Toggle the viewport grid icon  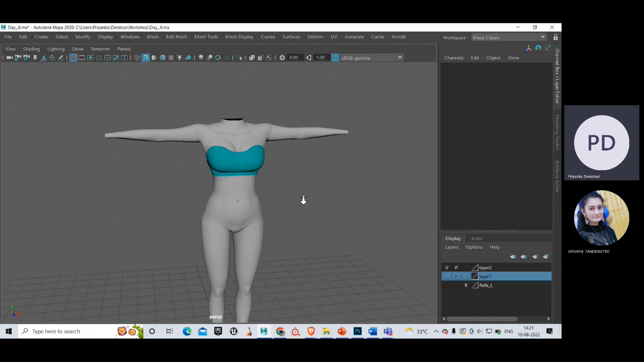point(73,58)
